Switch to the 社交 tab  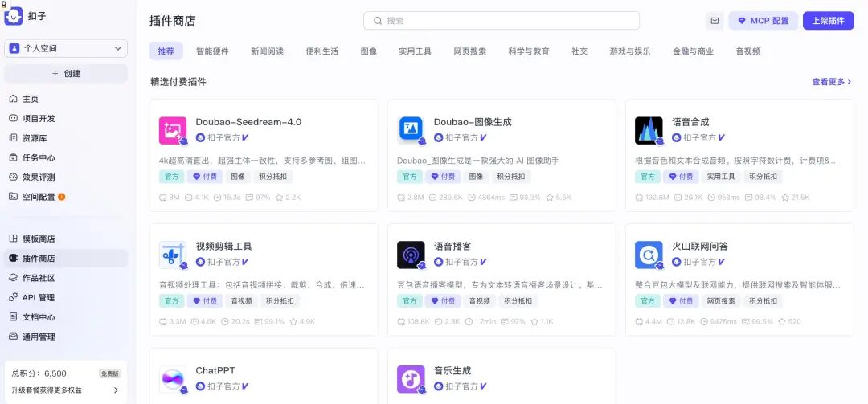(x=579, y=51)
